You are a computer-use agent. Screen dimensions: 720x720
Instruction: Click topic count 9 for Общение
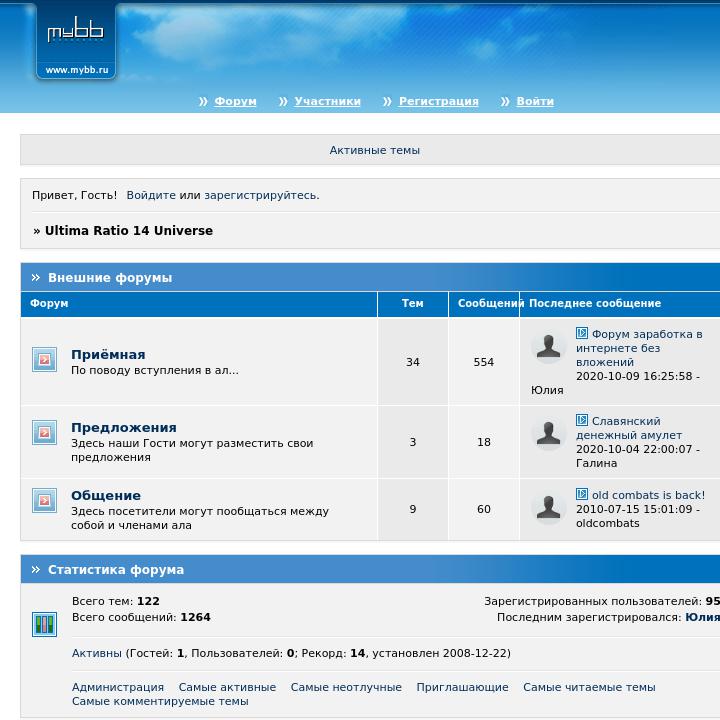point(413,509)
